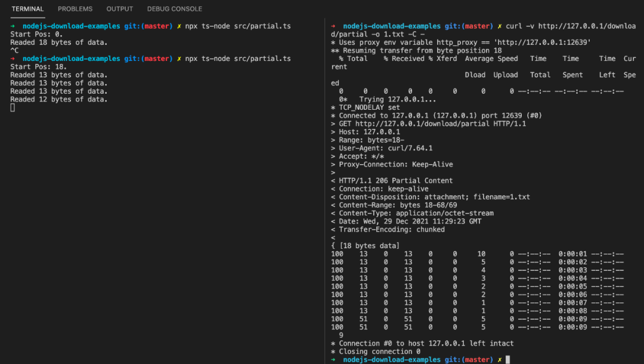Click the '{ [18 bytes data]' line
This screenshot has width=644, height=364.
pyautogui.click(x=365, y=246)
